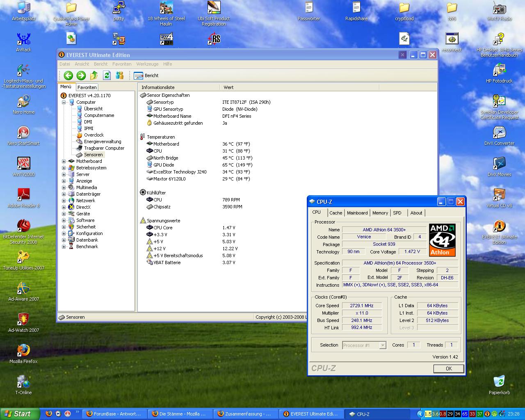The width and height of the screenshot is (525, 420).
Task: Open the Favoriten menu
Action: pyautogui.click(x=122, y=64)
